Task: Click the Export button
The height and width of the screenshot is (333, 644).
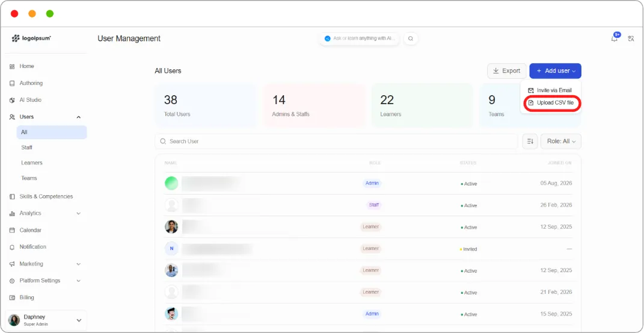Action: click(x=507, y=70)
